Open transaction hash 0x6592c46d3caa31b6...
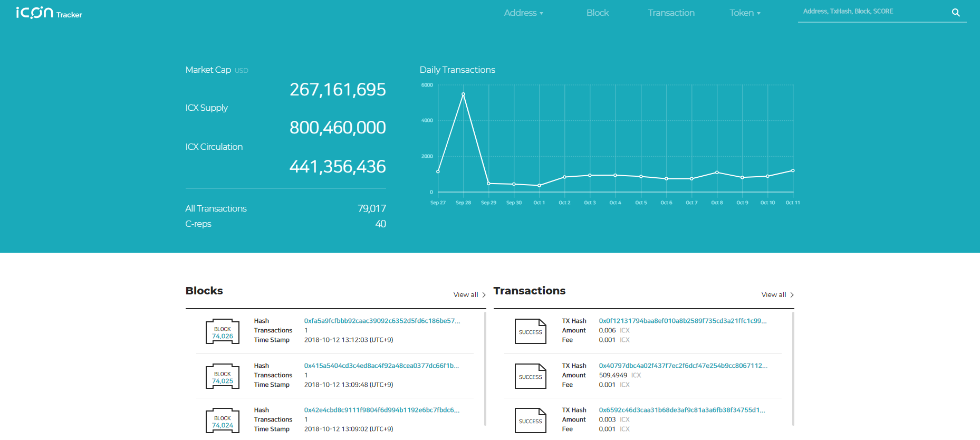 point(682,410)
